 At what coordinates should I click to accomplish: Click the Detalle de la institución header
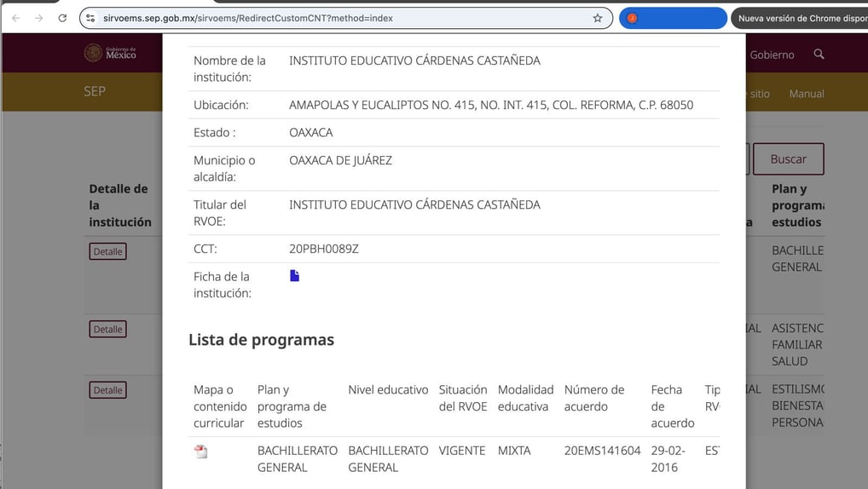coord(120,205)
